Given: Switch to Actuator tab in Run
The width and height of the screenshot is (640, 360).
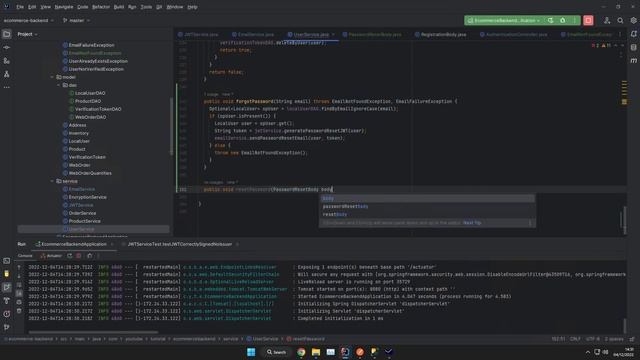Looking at the screenshot, I should click(51, 256).
